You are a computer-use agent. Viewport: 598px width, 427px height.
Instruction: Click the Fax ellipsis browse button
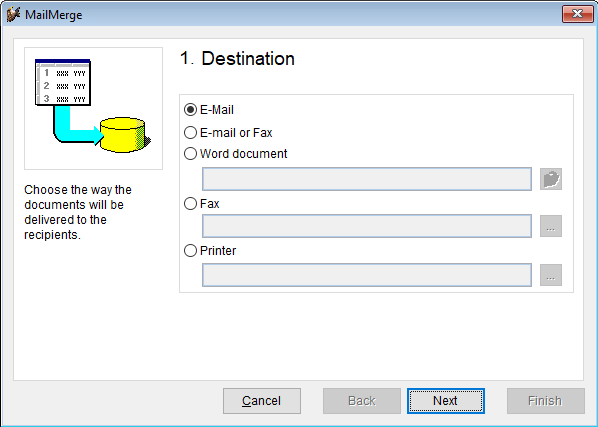pyautogui.click(x=551, y=226)
